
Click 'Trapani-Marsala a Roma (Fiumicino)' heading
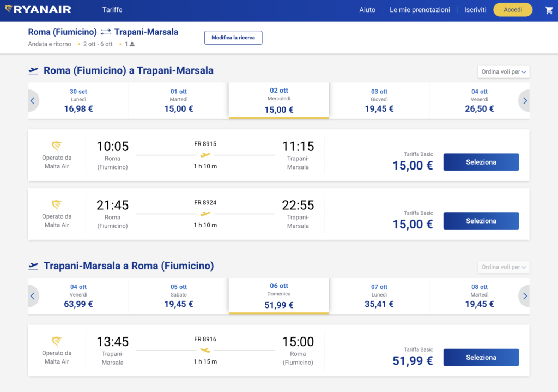click(x=129, y=266)
